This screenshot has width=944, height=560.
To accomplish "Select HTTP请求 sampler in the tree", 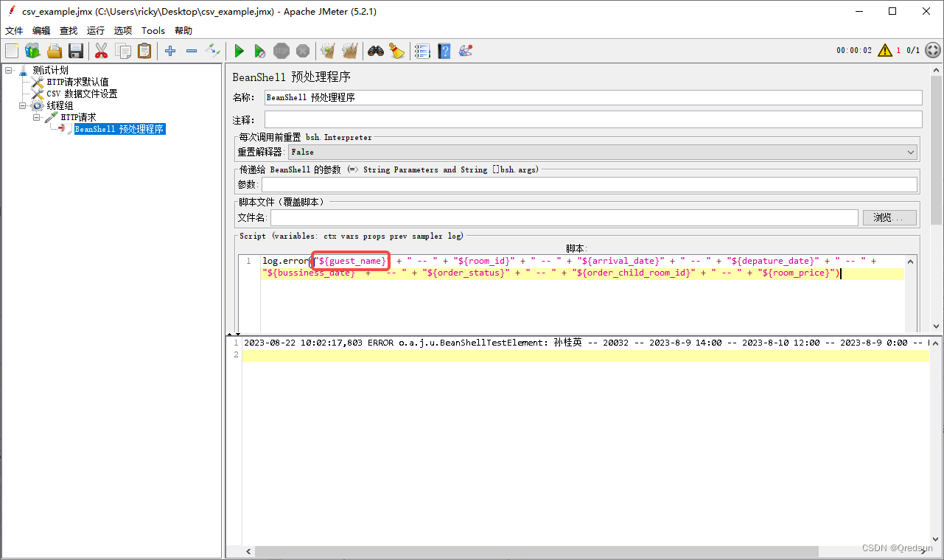I will click(x=78, y=117).
